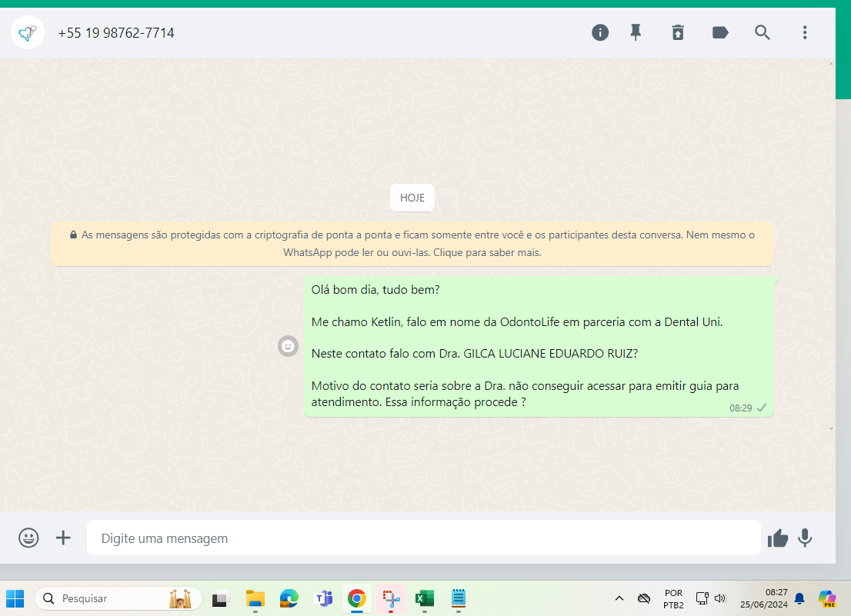Click the sent message from Ketlin
This screenshot has width=851, height=616.
(539, 346)
